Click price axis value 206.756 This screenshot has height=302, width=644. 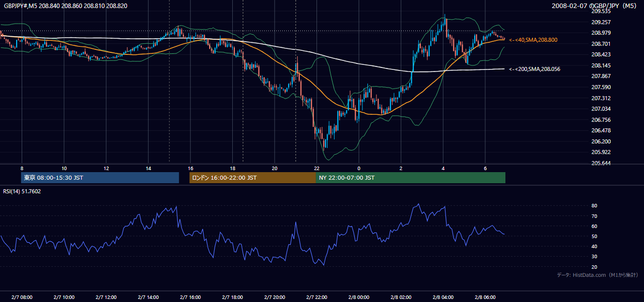[x=601, y=120]
